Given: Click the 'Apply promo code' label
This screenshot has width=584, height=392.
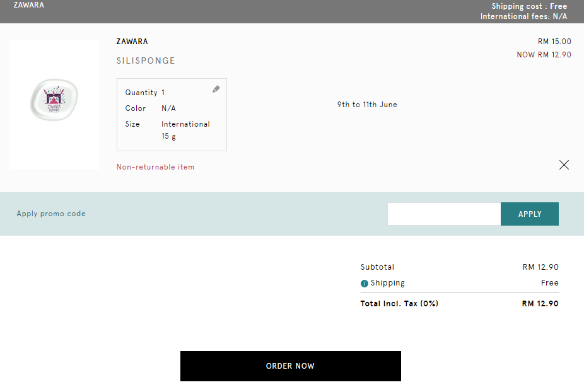Looking at the screenshot, I should tap(51, 214).
